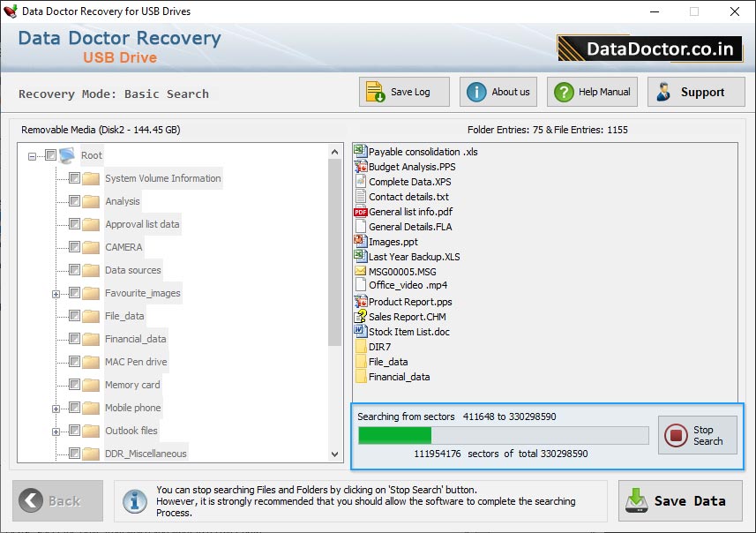Image resolution: width=756 pixels, height=533 pixels.
Task: Open the Help Manual
Action: [x=563, y=93]
